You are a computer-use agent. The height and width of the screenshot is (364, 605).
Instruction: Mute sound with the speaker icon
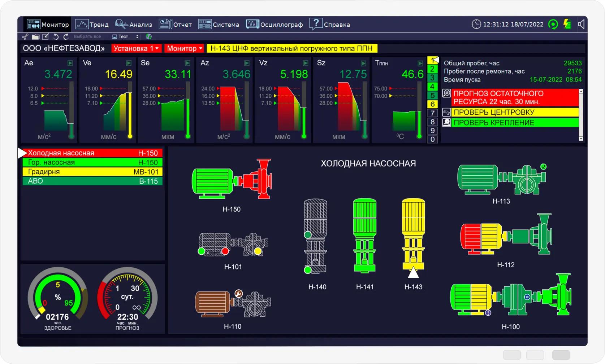click(x=581, y=25)
